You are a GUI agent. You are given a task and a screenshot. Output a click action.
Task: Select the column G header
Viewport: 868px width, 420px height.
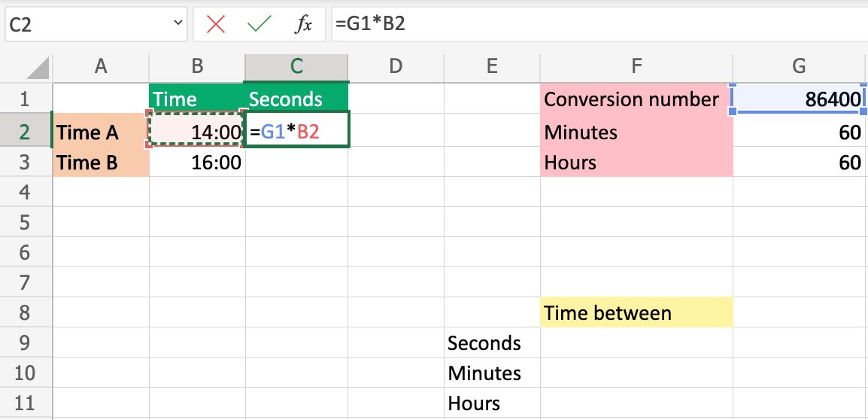(x=799, y=66)
